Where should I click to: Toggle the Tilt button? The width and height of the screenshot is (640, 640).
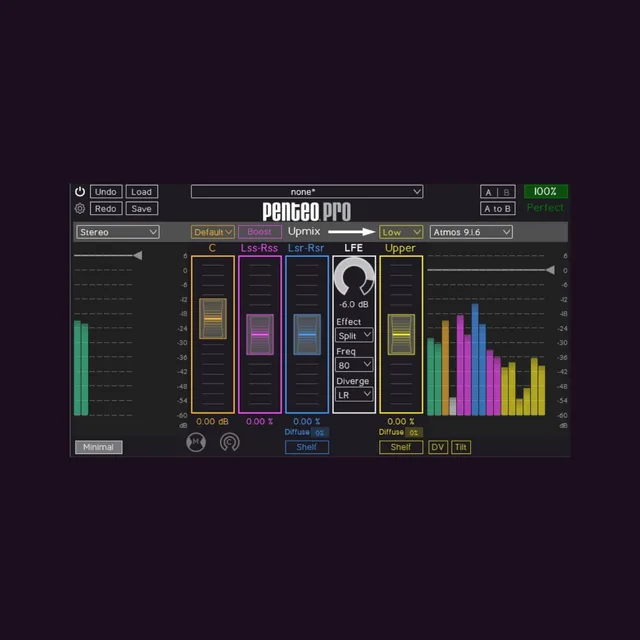coord(461,447)
